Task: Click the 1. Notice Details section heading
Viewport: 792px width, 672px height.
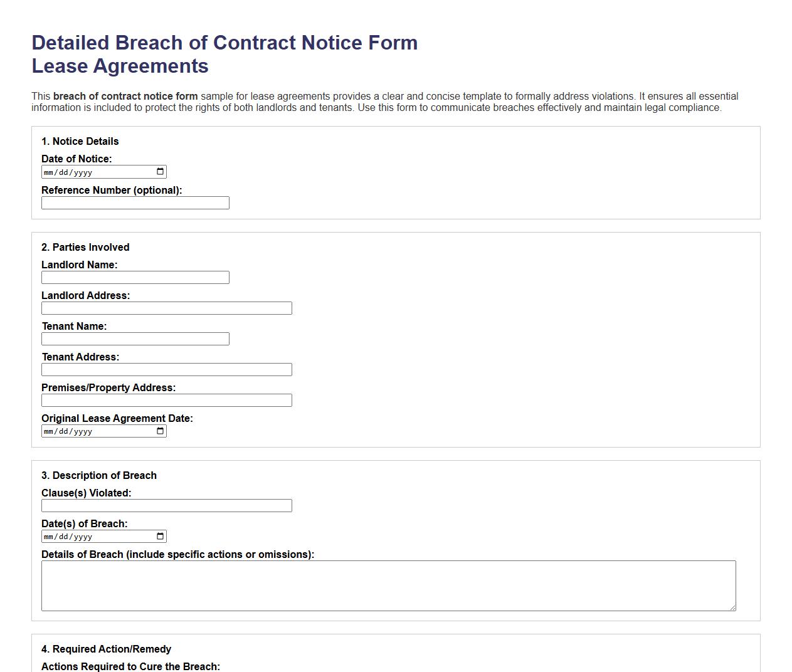Action: tap(80, 141)
